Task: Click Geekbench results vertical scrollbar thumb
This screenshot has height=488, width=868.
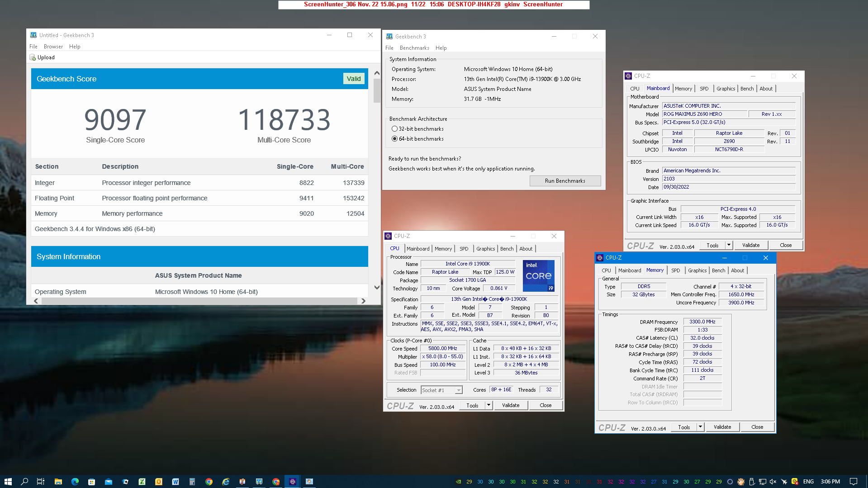Action: (377, 90)
